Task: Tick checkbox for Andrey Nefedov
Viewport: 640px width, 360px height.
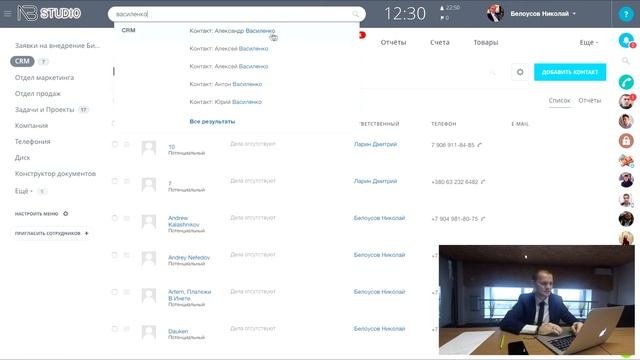Action: click(x=115, y=255)
